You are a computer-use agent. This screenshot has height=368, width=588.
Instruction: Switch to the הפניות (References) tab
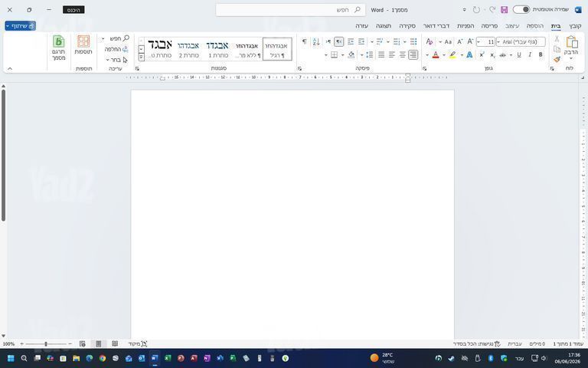click(465, 26)
